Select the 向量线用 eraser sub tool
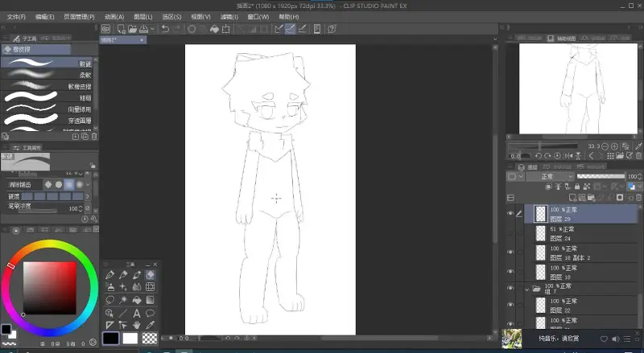Image resolution: width=644 pixels, height=353 pixels. [48, 109]
